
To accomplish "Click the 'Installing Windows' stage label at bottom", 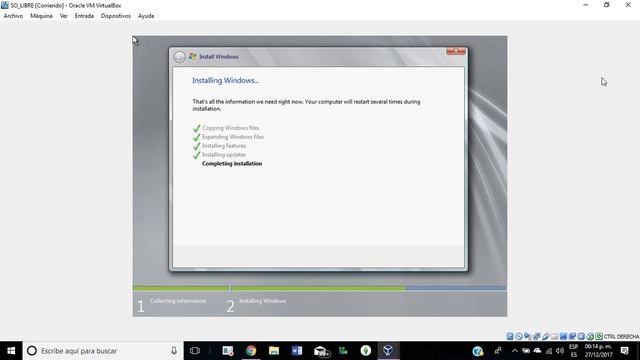I will 262,301.
